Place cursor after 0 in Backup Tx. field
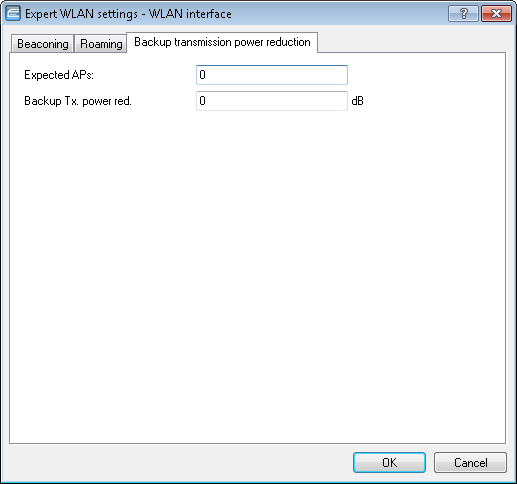Viewport: 517px width, 484px height. pyautogui.click(x=206, y=101)
